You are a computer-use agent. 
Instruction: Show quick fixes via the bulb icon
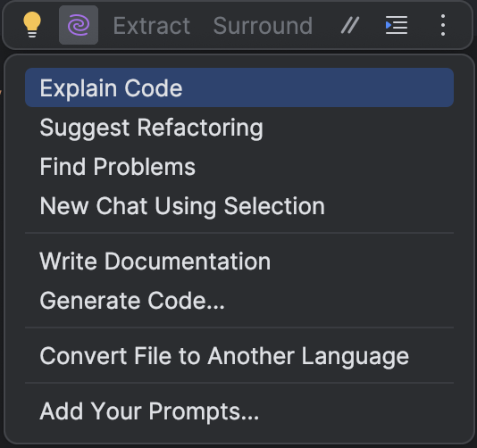pos(32,25)
